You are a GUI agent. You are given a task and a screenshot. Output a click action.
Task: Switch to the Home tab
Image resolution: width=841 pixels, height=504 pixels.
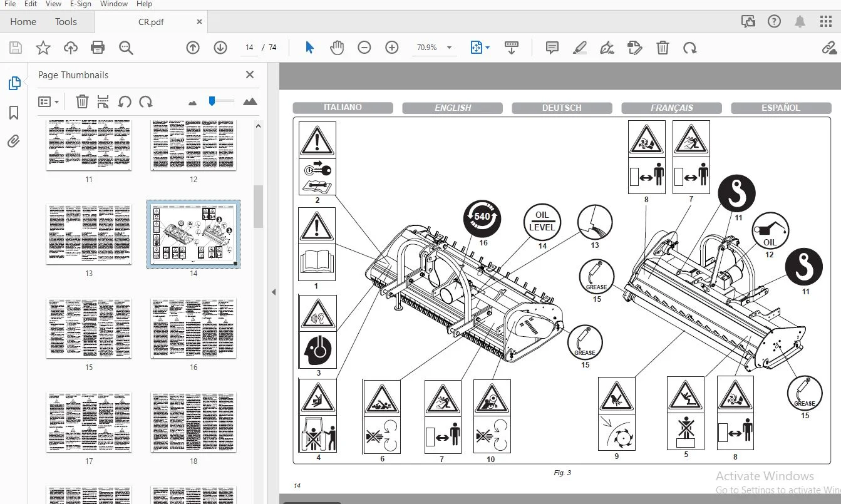[23, 21]
